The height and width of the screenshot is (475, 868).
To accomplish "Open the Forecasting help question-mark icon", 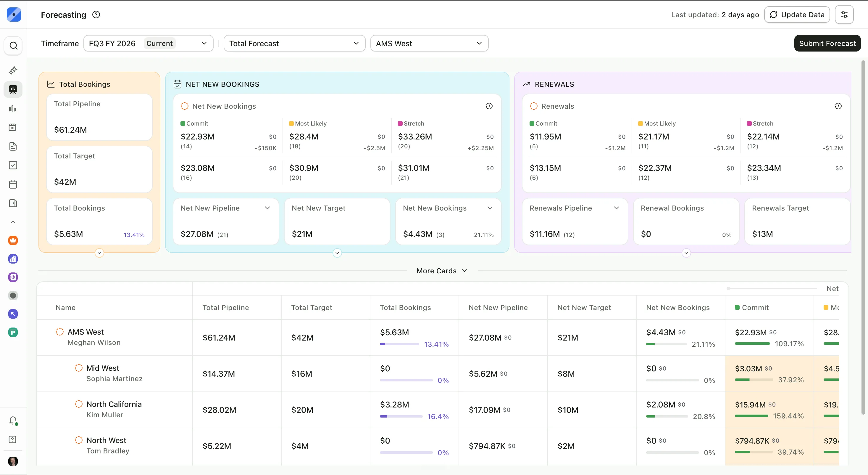I will [96, 15].
